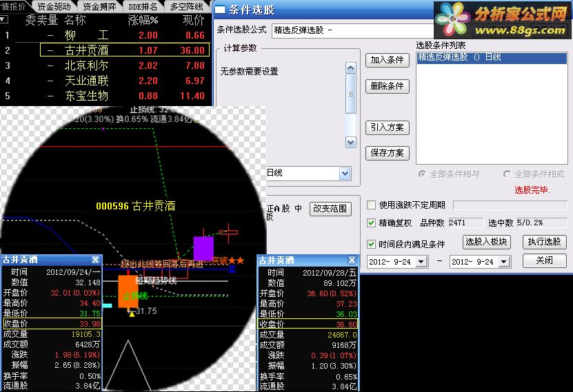Click the 条件选股公式 formula field

pos(352,30)
